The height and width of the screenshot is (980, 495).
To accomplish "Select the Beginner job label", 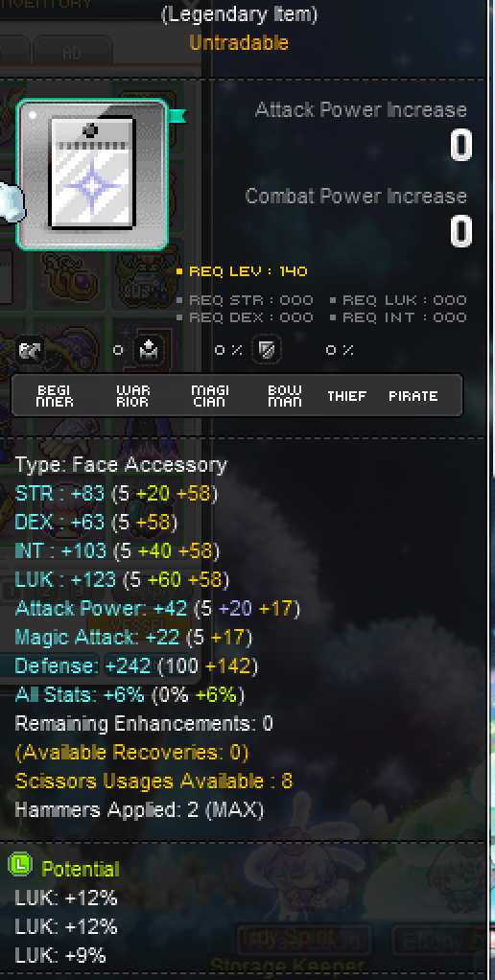I will coord(55,396).
